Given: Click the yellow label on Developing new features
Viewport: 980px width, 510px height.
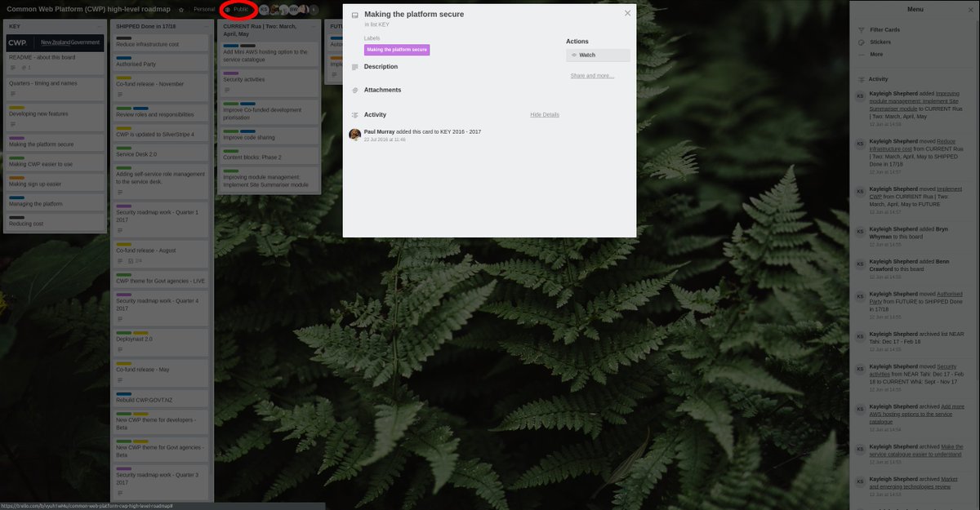Looking at the screenshot, I should point(16,108).
